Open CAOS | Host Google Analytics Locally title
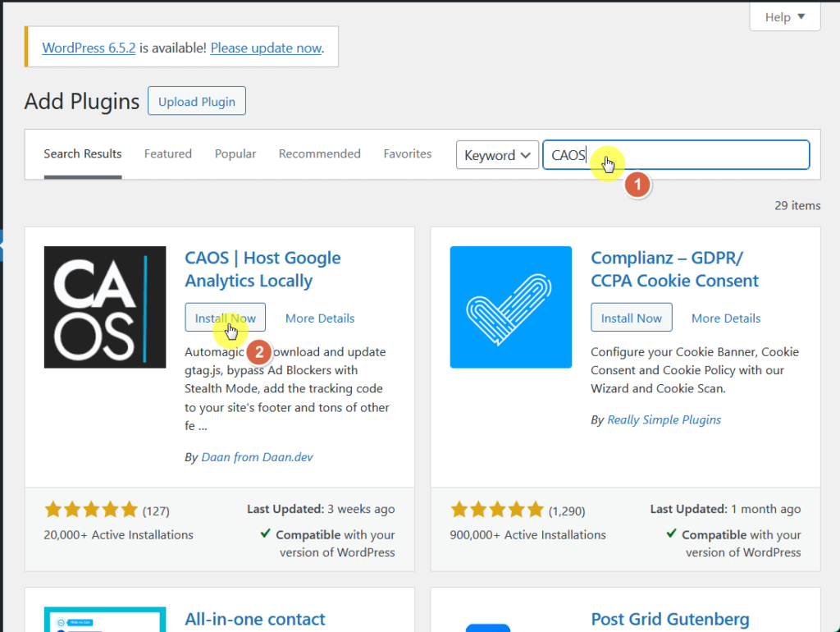 click(262, 269)
